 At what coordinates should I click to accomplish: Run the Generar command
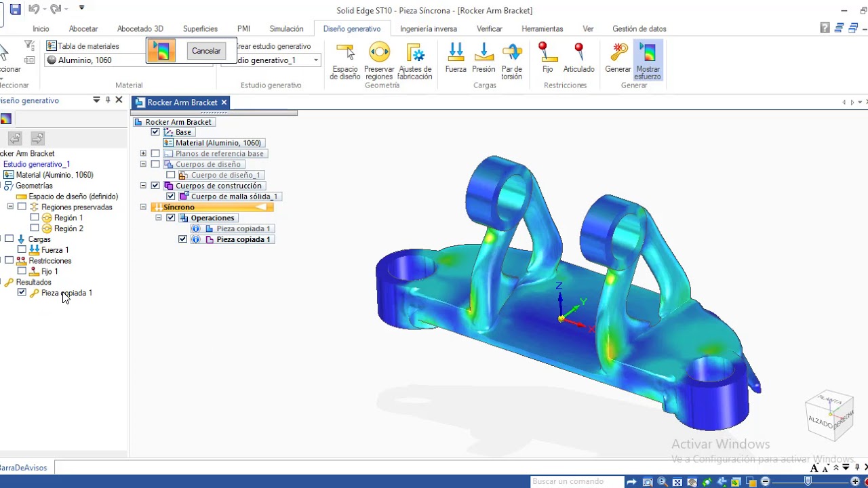pos(618,58)
